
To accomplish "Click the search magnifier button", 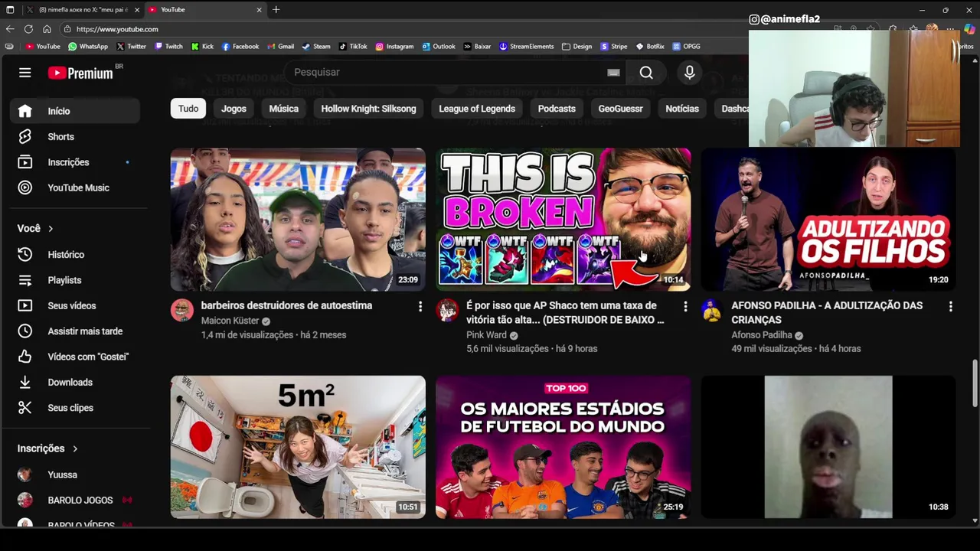I will click(646, 72).
